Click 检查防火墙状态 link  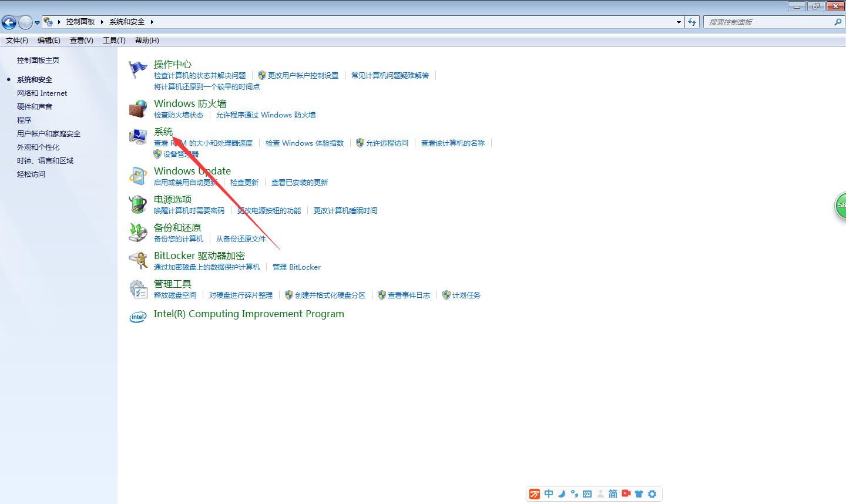click(179, 115)
